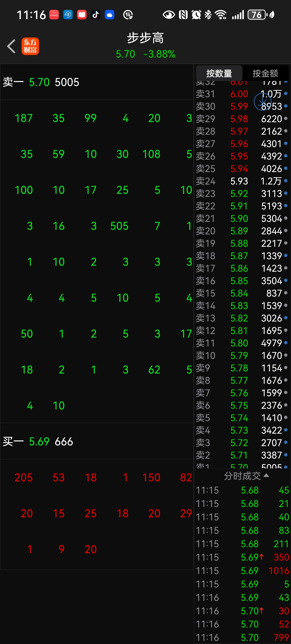Tap the blue dot beside 卖16
This screenshot has width=291, height=644.
pyautogui.click(x=286, y=281)
